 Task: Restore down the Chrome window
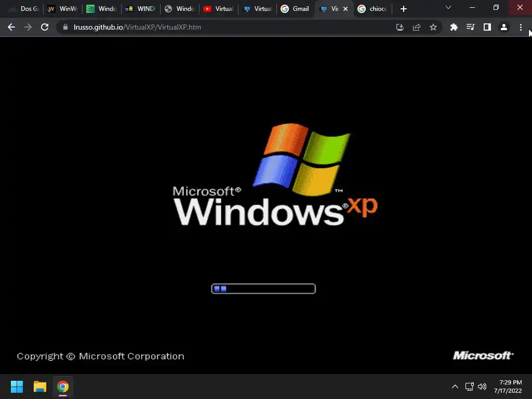pos(496,7)
